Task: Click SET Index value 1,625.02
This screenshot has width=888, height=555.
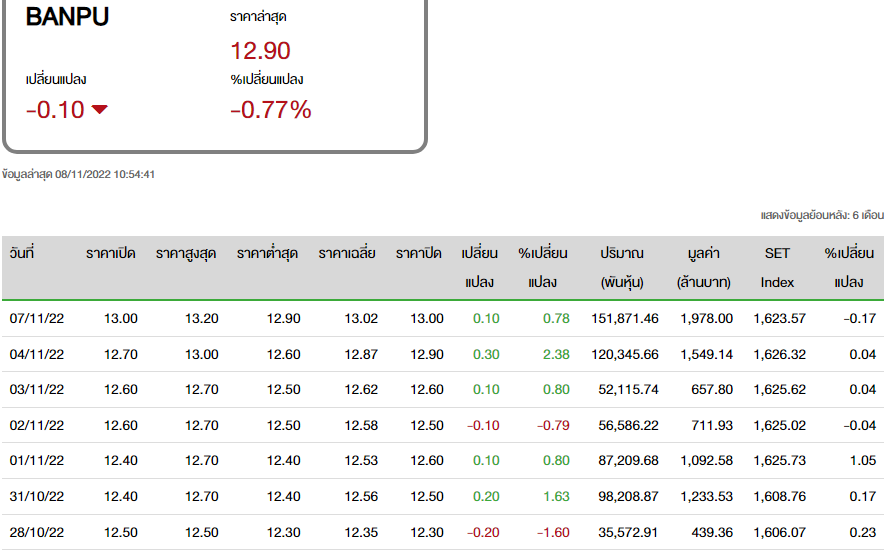Action: 779,425
